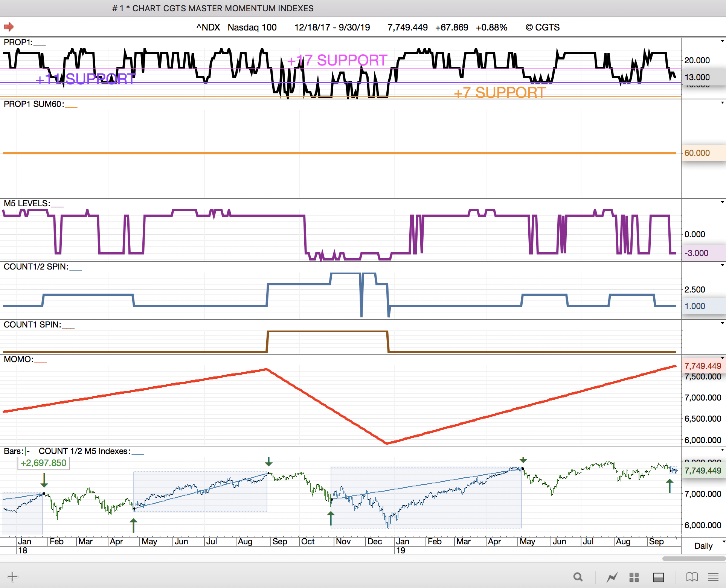This screenshot has width=726, height=588.
Task: Expand the PROP1 panel menu triangle
Action: [x=722, y=41]
